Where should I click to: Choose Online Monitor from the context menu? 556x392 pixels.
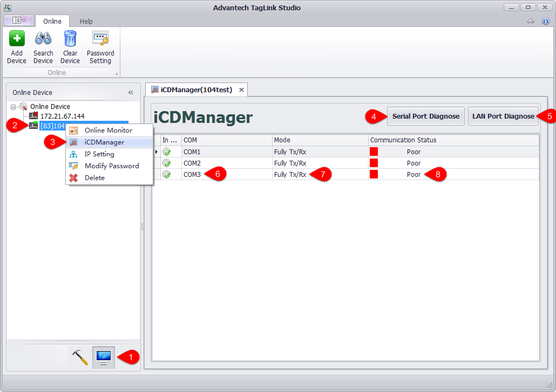[108, 130]
